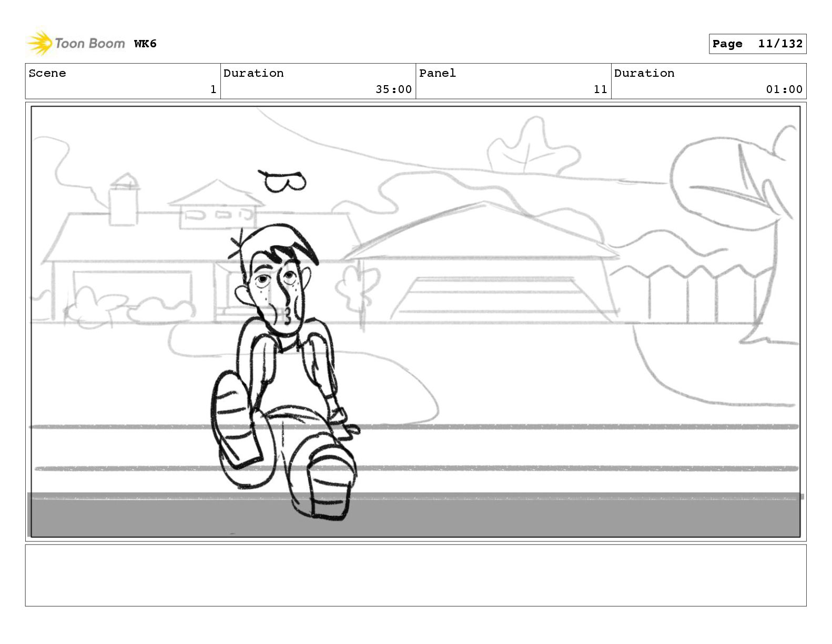
Task: Click the Panel label in the header
Action: coord(438,73)
